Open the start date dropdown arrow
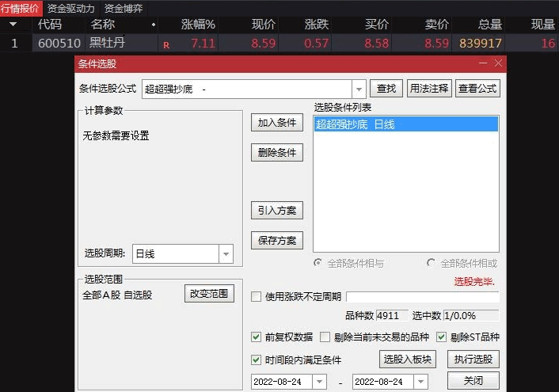559x392 pixels. 319,382
